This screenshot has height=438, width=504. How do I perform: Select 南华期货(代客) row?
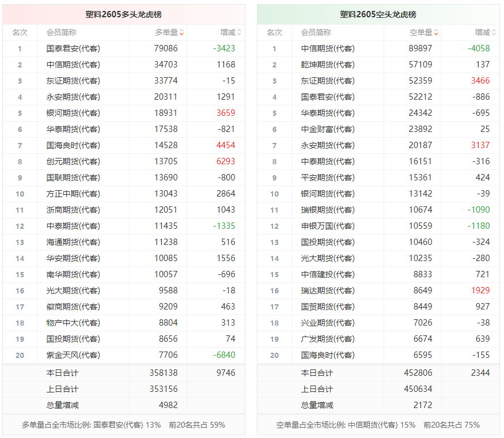point(124,274)
